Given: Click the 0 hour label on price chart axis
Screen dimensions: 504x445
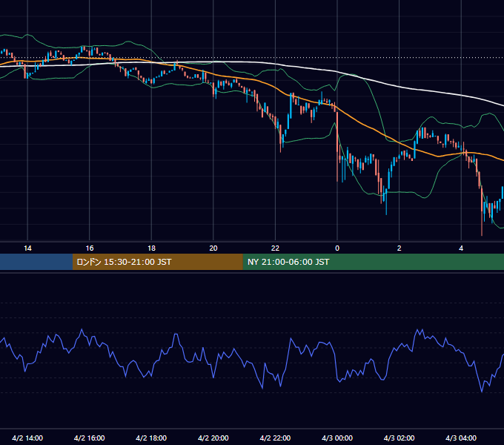Looking at the screenshot, I should tap(337, 248).
